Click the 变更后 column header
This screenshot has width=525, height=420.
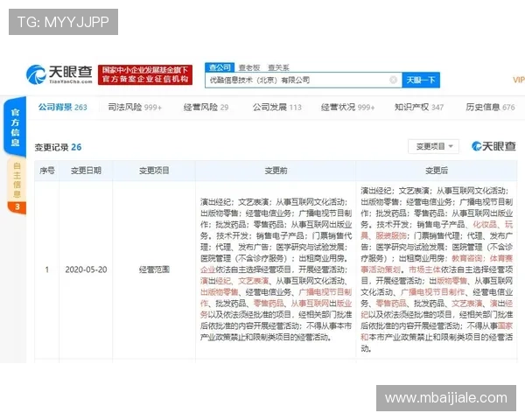point(437,171)
